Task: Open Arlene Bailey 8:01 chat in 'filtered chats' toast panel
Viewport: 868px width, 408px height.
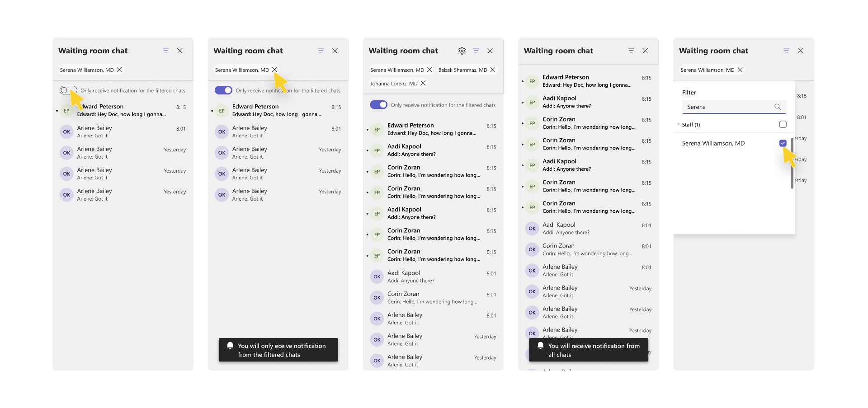Action: 278,132
